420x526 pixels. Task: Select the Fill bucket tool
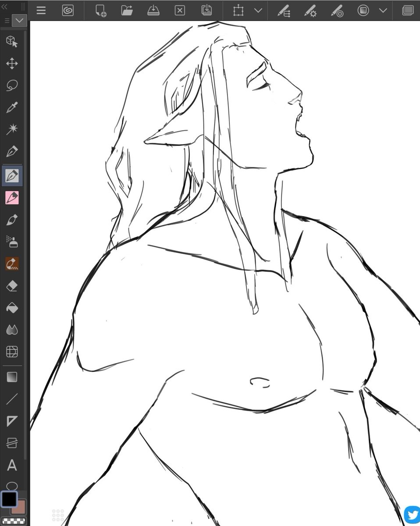pyautogui.click(x=12, y=308)
